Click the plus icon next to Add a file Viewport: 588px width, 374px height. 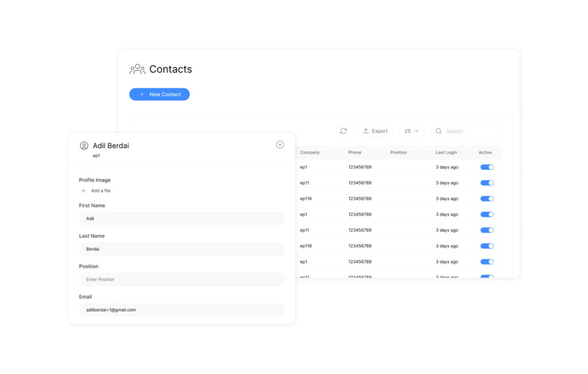tap(83, 190)
